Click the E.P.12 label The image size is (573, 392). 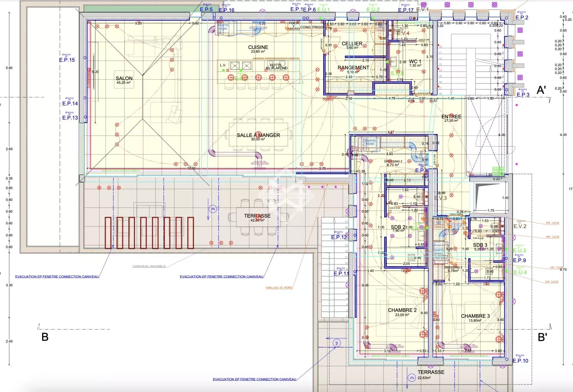click(339, 237)
